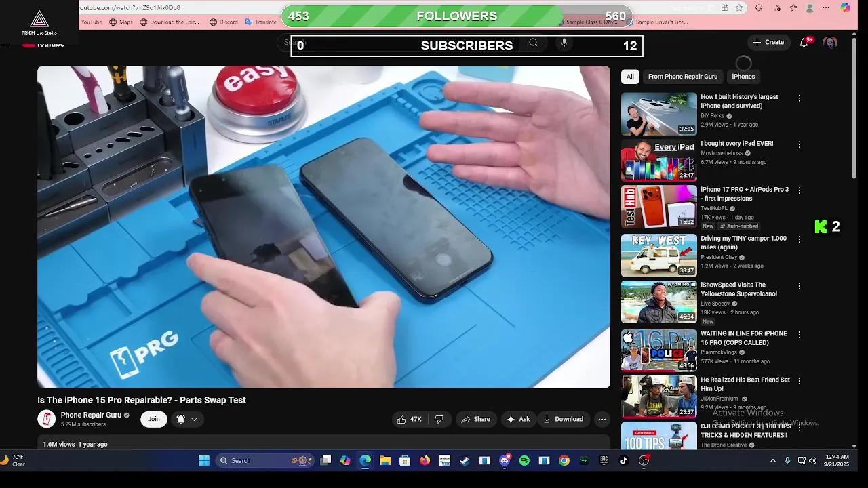
Task: Open menu for Driving my TINY camper video
Action: pos(799,239)
